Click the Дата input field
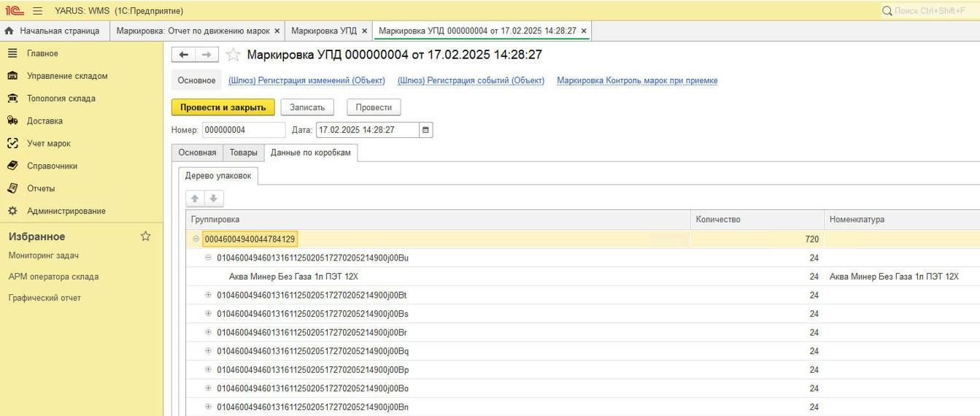 (x=368, y=130)
